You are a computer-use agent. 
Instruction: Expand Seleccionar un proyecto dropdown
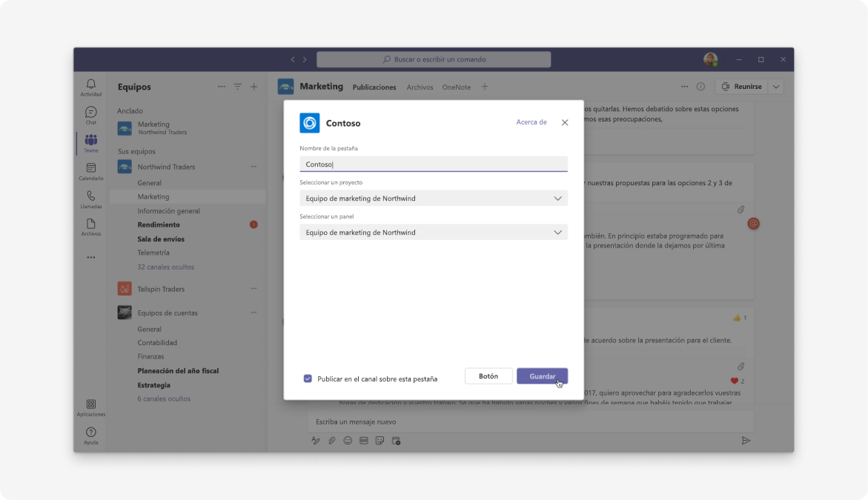click(434, 198)
